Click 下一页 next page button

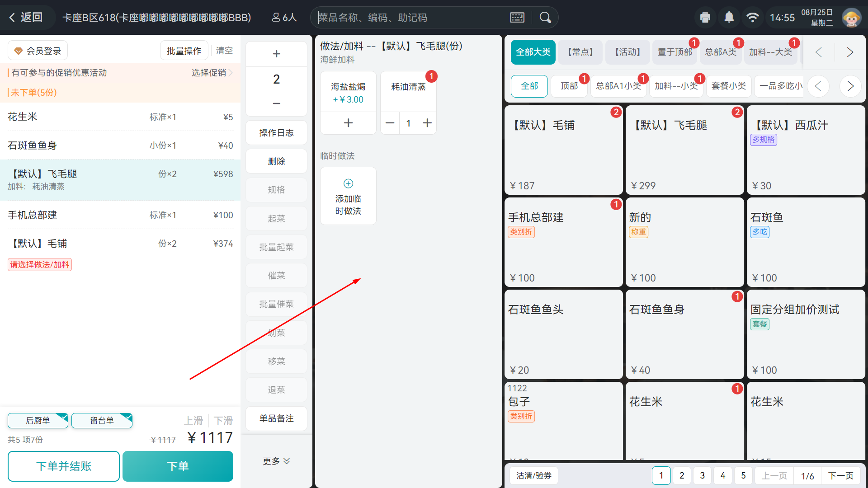pos(840,475)
